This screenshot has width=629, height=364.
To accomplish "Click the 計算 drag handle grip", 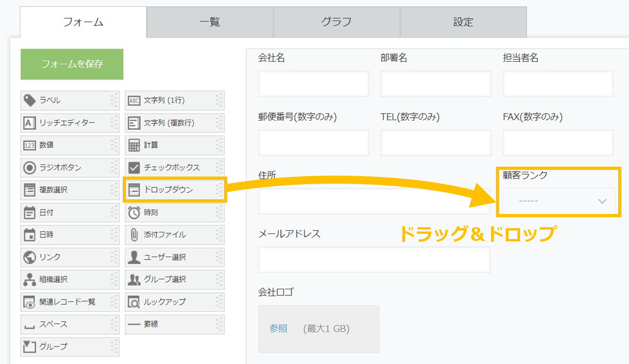I will click(x=218, y=145).
